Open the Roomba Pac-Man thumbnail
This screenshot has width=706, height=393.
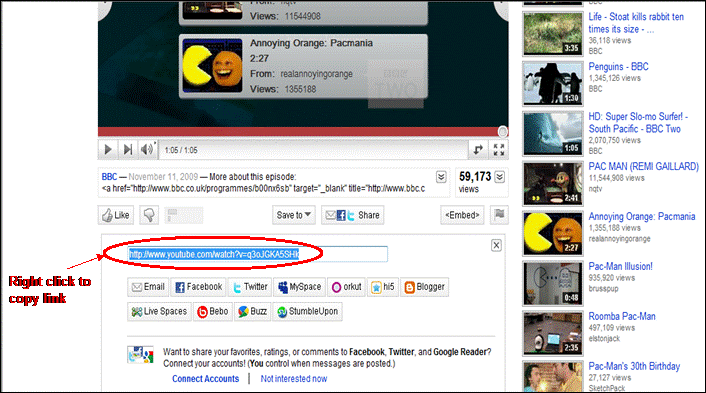pyautogui.click(x=553, y=334)
